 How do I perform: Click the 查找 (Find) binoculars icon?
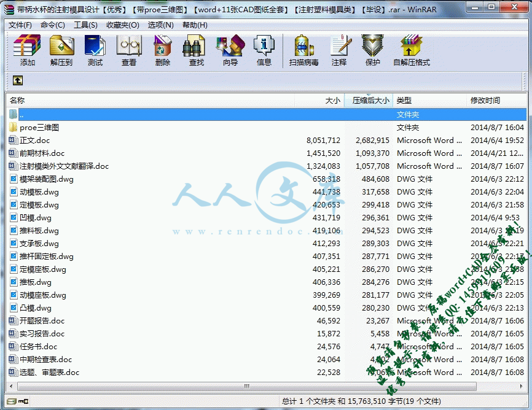[x=194, y=45]
